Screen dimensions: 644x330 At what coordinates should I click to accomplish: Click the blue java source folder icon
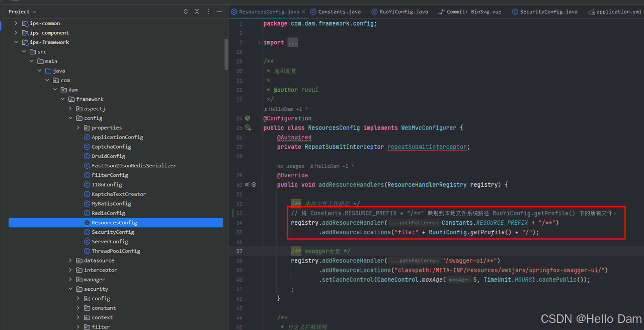point(48,71)
